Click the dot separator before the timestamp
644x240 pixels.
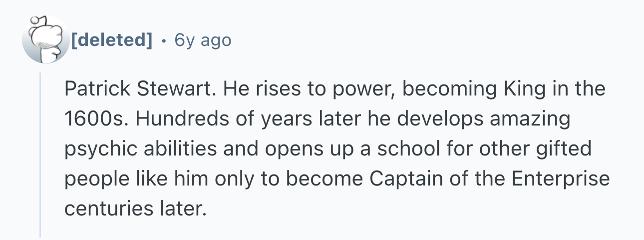point(164,40)
